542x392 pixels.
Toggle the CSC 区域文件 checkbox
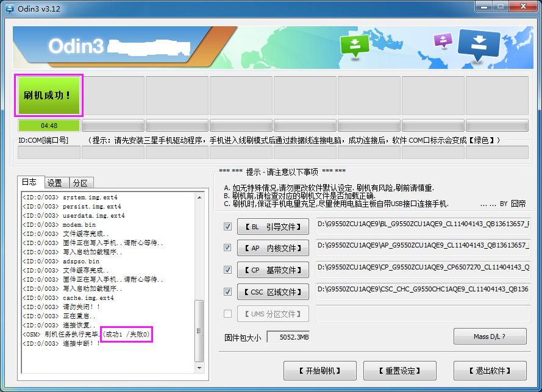point(227,291)
